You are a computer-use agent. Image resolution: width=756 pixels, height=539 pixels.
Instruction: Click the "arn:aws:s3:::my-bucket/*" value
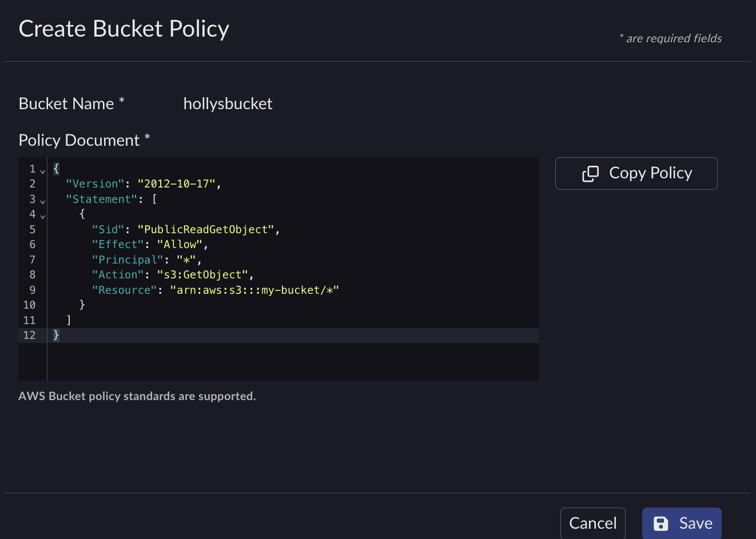[254, 290]
